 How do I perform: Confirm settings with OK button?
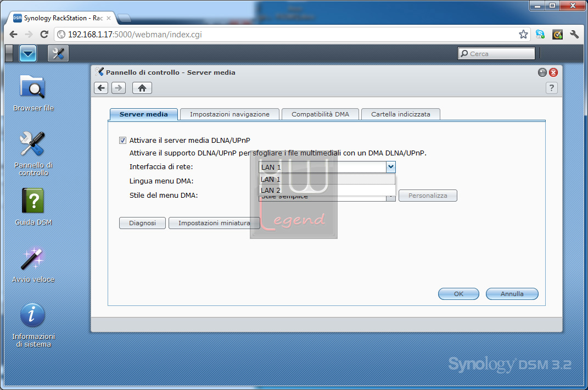[x=458, y=294]
